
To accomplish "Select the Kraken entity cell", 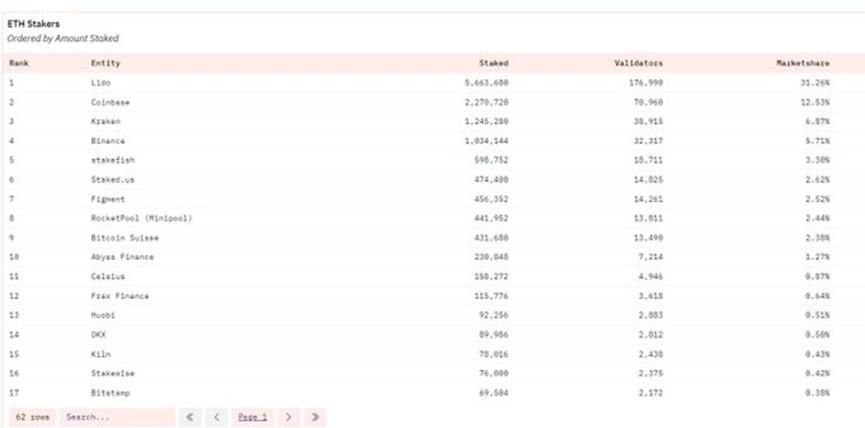I will [105, 121].
